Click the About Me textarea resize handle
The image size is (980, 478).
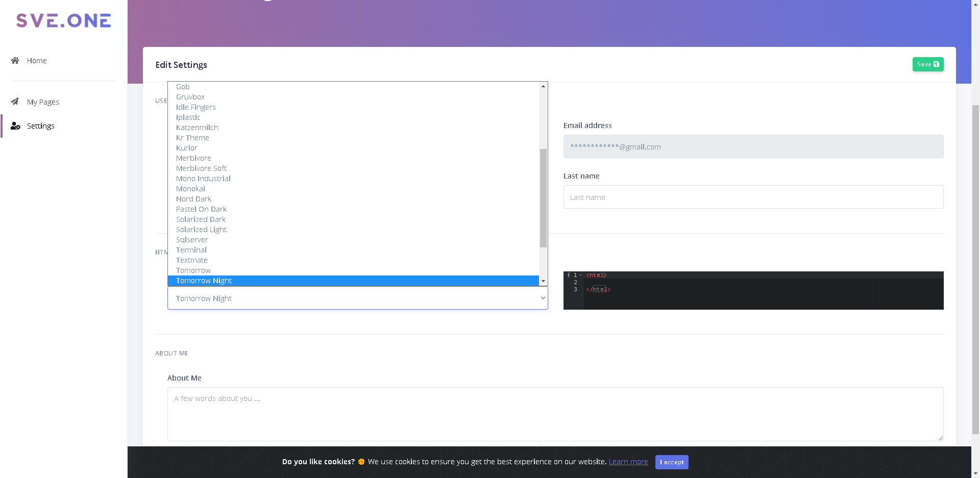click(x=940, y=438)
